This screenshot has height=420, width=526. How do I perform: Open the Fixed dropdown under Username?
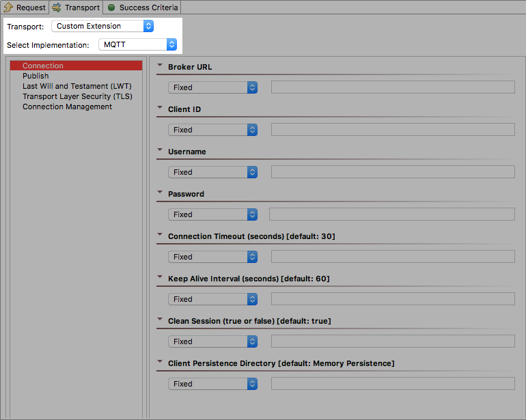pos(212,172)
